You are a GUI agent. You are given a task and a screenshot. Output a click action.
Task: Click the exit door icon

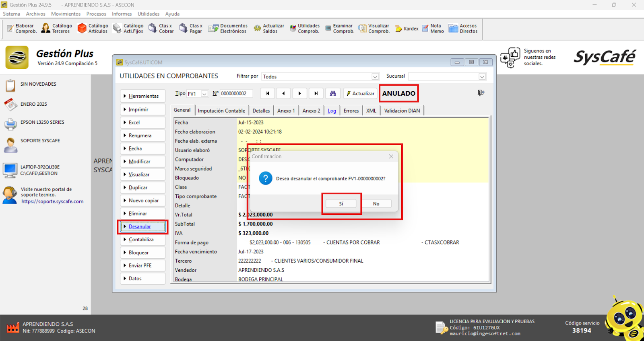(x=481, y=93)
